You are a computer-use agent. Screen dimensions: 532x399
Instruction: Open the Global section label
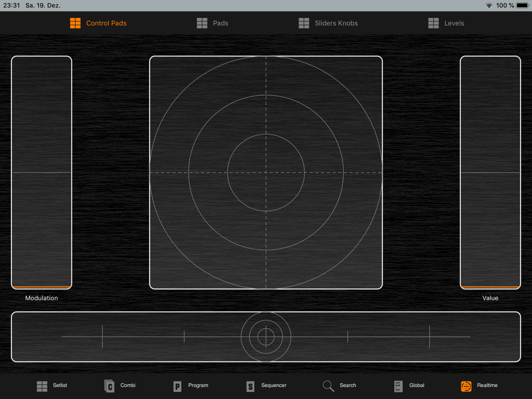click(x=417, y=385)
